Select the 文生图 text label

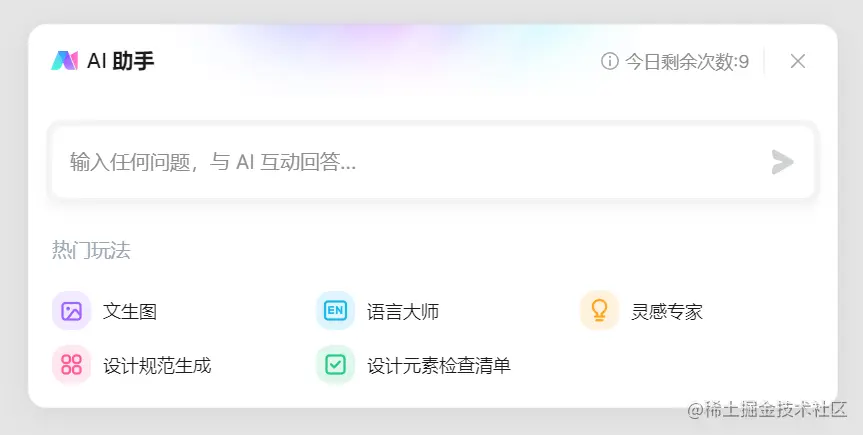point(130,311)
